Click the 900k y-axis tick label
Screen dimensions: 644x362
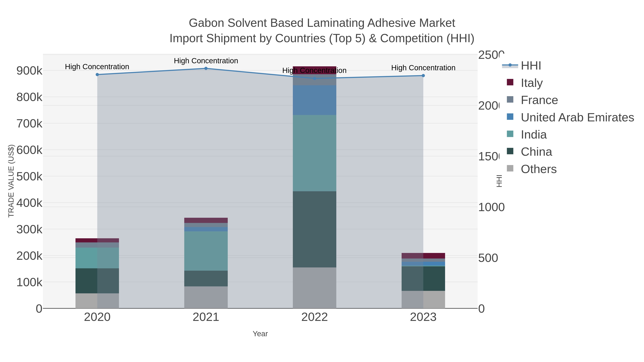coord(29,71)
